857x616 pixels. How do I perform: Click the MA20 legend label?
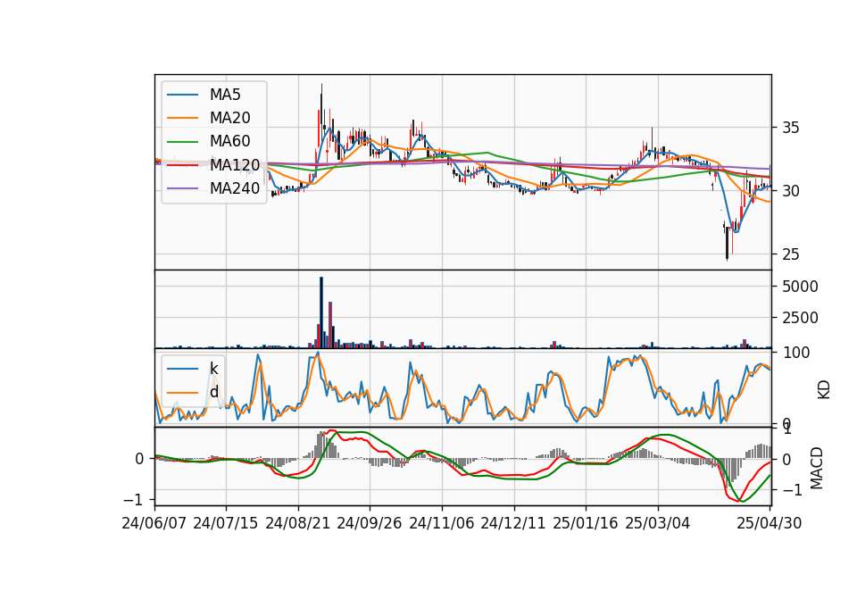click(229, 118)
